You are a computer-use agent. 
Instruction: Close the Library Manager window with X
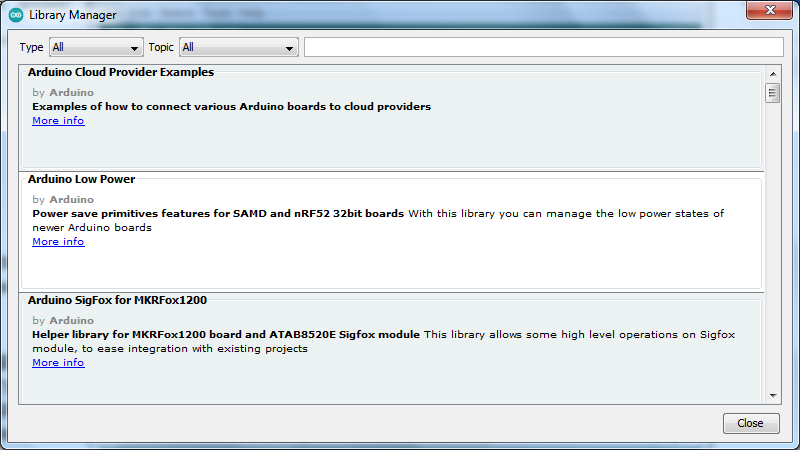(769, 10)
